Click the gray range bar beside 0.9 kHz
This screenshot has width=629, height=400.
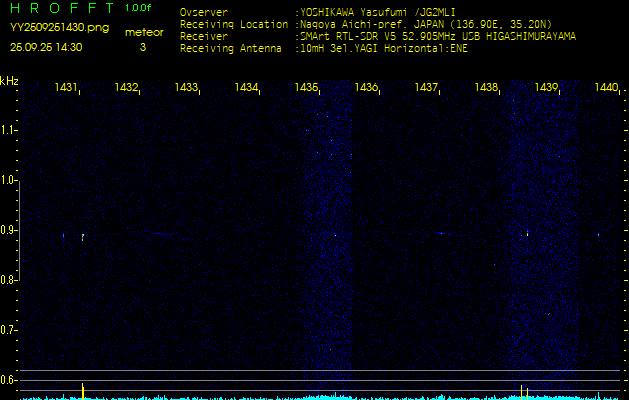pos(19,231)
